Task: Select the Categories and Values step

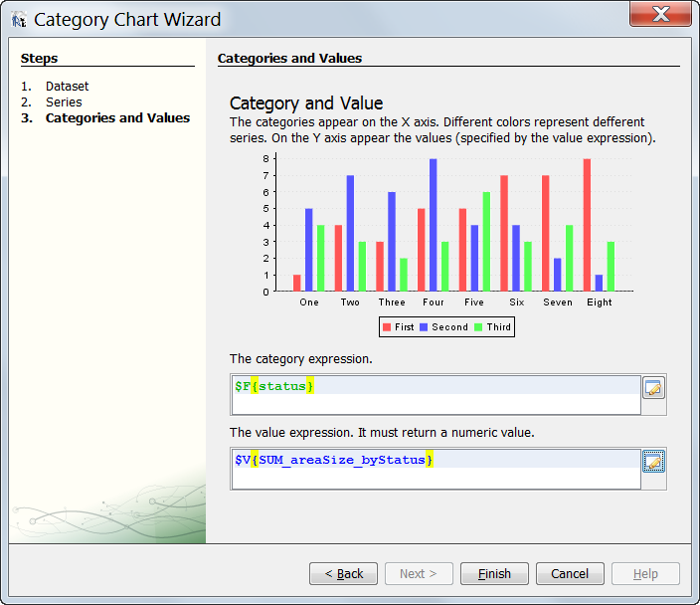Action: [x=117, y=118]
